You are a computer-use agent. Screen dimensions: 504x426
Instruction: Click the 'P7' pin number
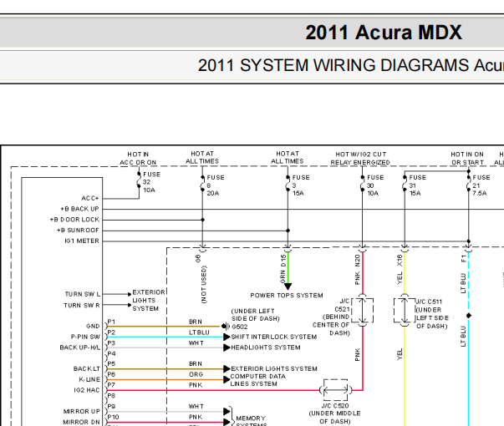111,385
